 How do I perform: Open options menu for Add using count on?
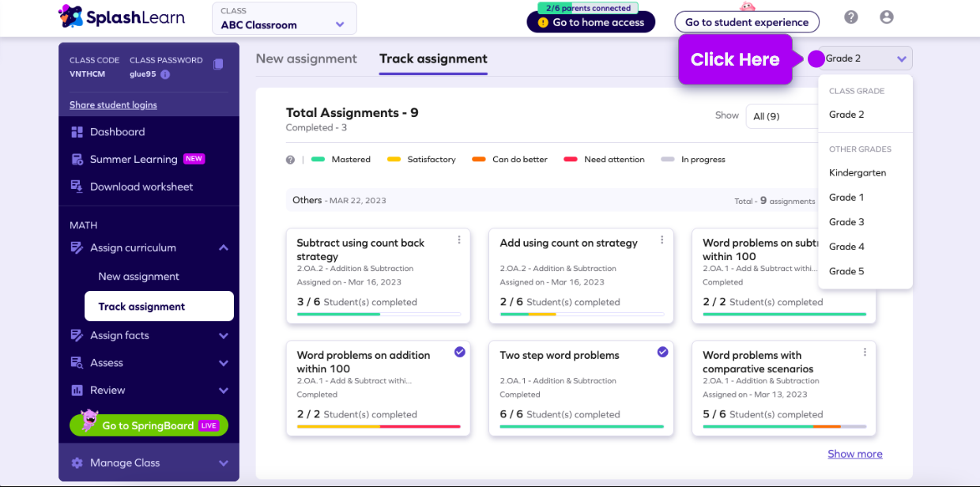point(662,240)
